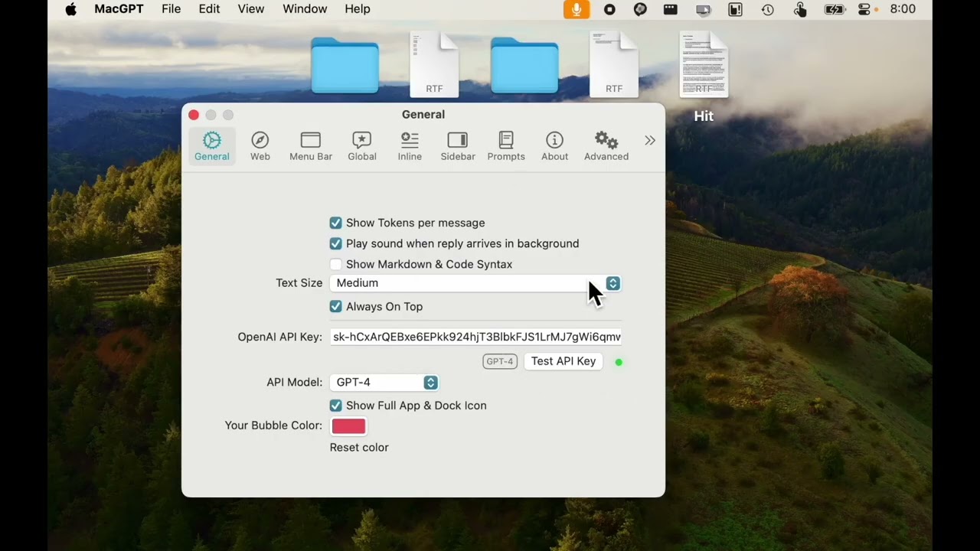Click the orange microphone menu bar icon
The width and height of the screenshot is (980, 551).
[577, 9]
